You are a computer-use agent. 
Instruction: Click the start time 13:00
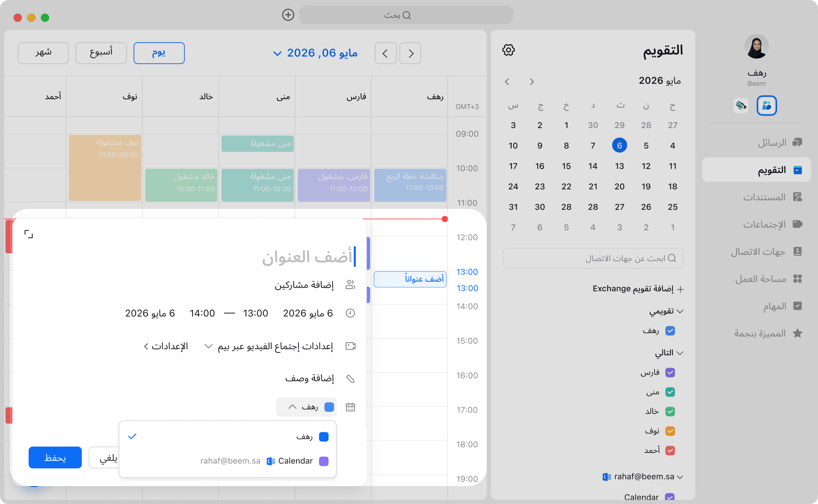(256, 313)
